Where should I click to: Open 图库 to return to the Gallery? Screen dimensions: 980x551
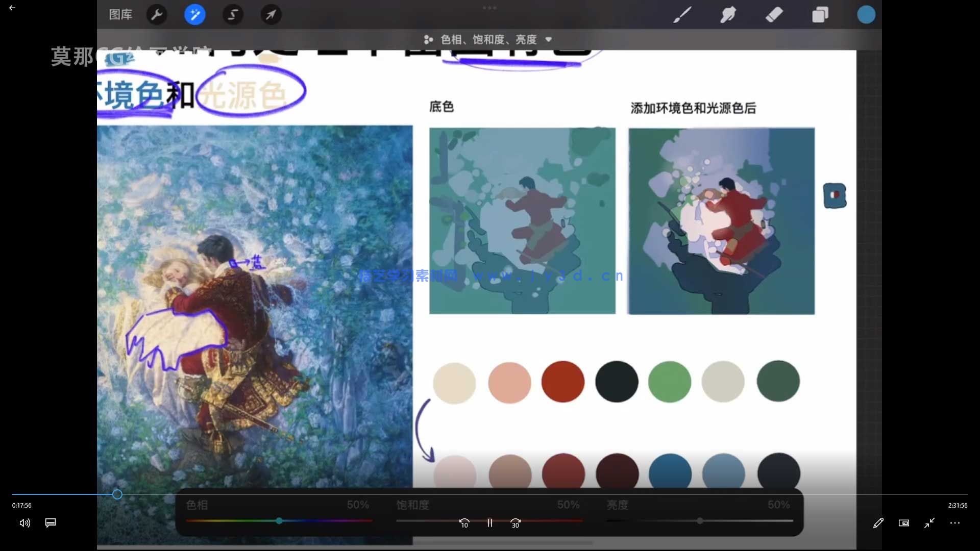[x=120, y=15]
